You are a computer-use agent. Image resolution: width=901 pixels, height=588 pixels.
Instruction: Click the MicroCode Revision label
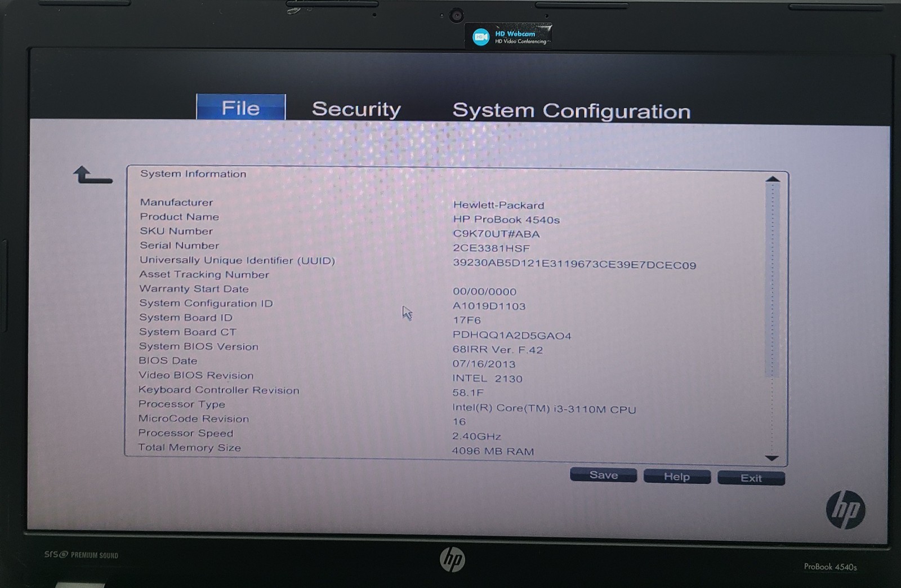pos(194,418)
